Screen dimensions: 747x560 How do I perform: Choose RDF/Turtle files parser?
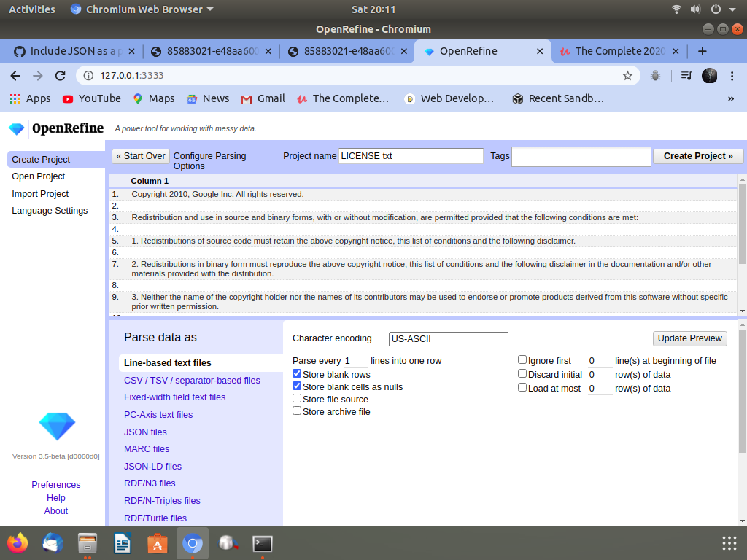(x=155, y=518)
